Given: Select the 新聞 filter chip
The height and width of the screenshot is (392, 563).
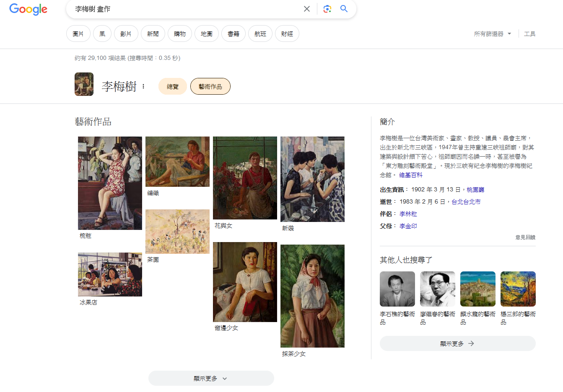Looking at the screenshot, I should tap(153, 34).
